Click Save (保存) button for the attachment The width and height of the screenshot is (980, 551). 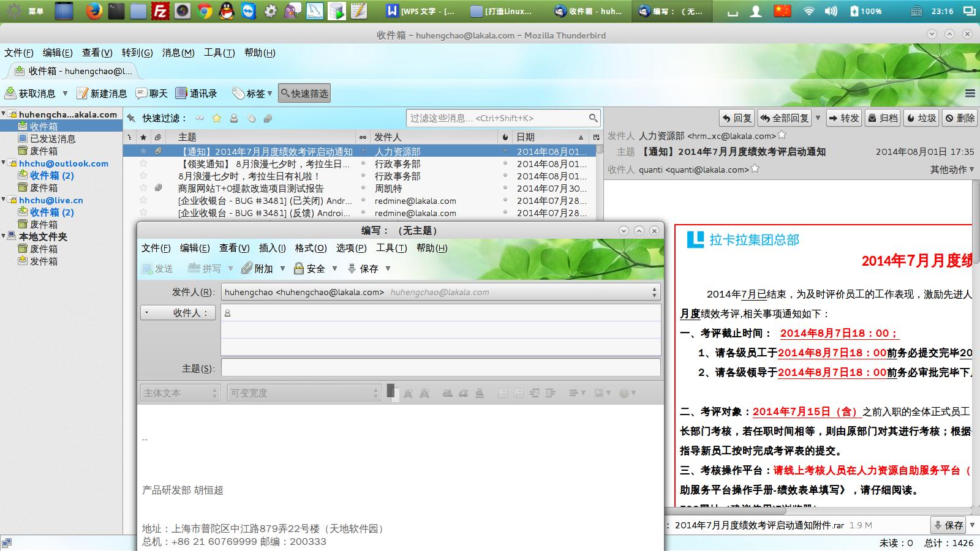[948, 525]
